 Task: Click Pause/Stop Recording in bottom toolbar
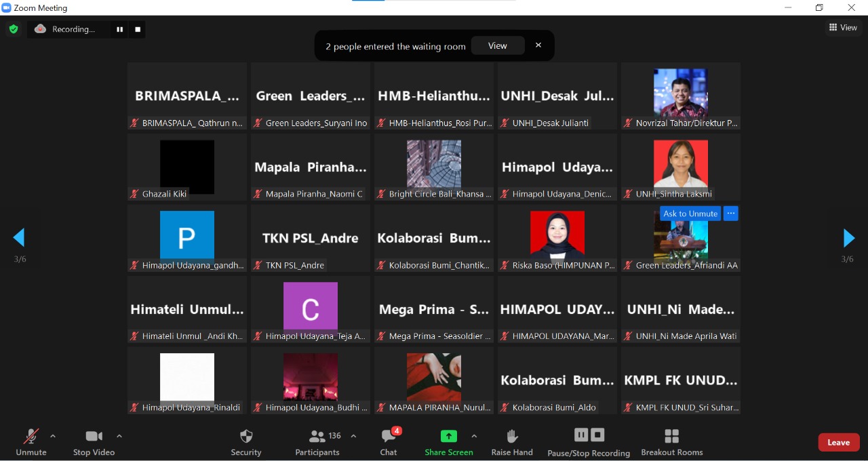click(x=589, y=442)
